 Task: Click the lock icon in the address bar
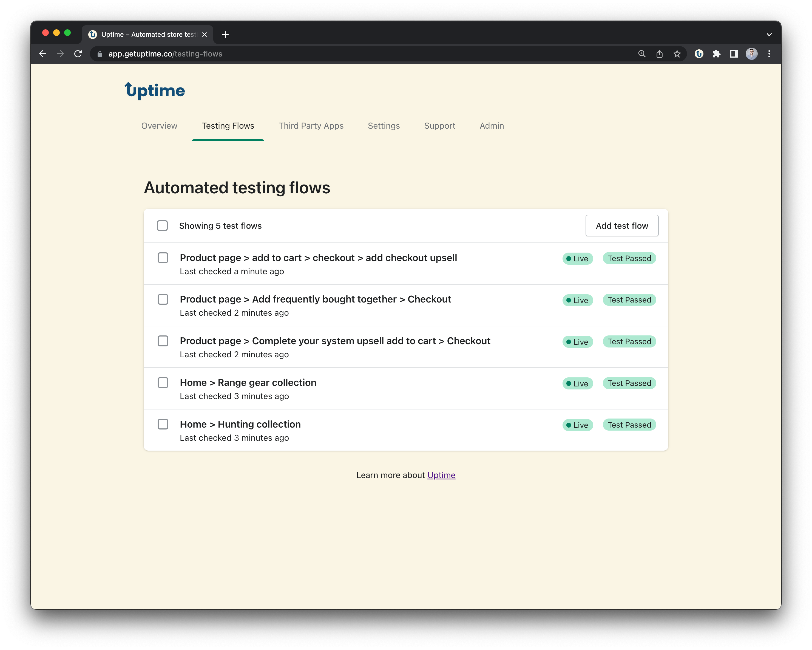click(100, 54)
